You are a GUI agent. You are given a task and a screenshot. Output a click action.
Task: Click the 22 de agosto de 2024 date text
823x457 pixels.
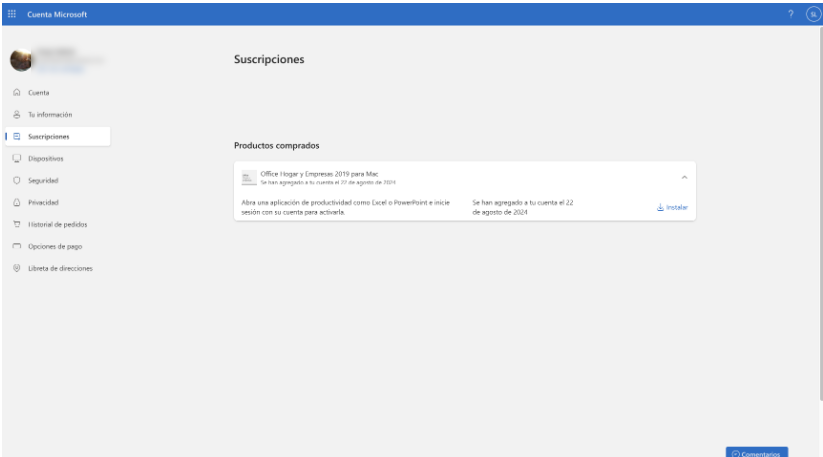click(522, 207)
